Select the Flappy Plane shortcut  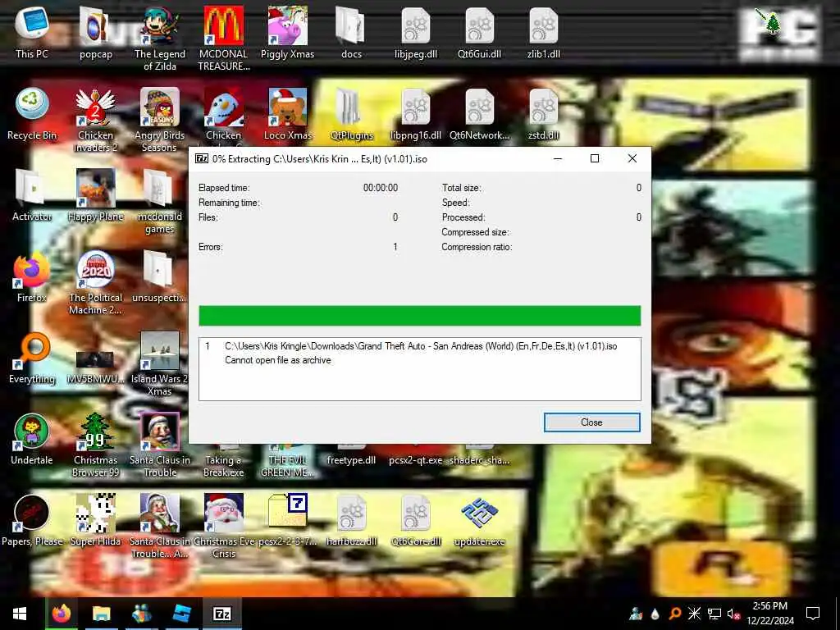[96, 195]
